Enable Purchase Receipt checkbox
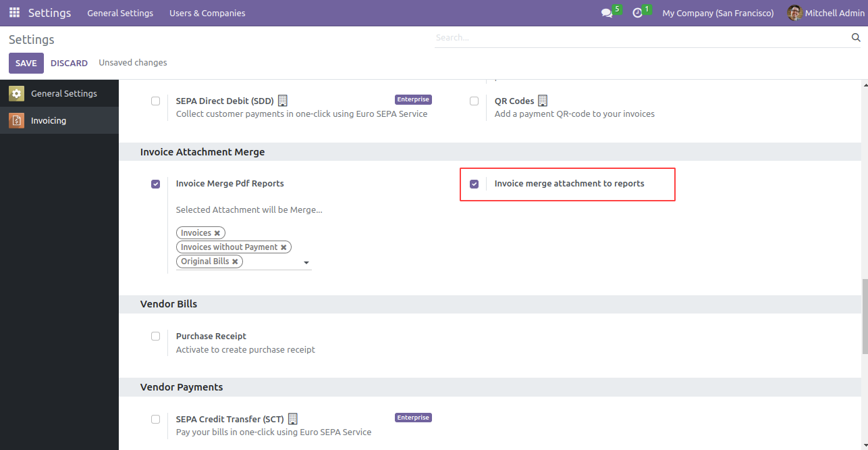 coord(156,336)
